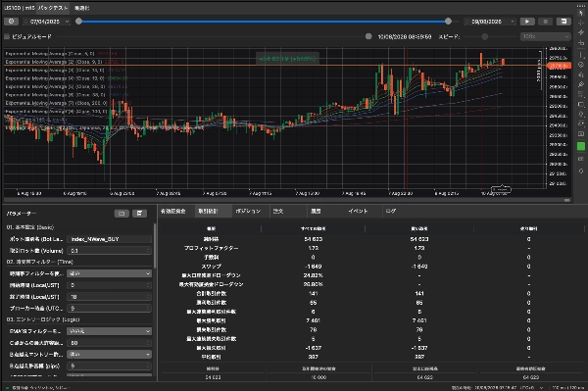Click the parameters panel vertical scrollbar
The image size is (588, 391).
155,246
